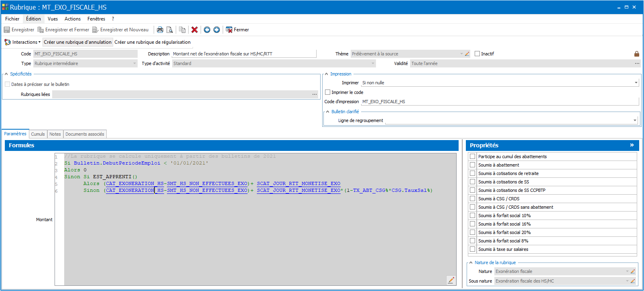Toggle Dates à préciser sur le bulletin

click(x=7, y=84)
